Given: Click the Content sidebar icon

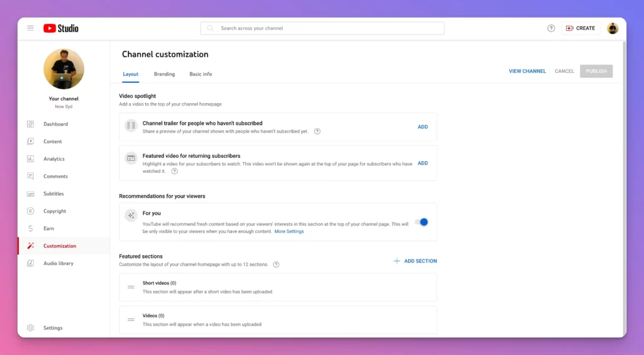Looking at the screenshot, I should click(30, 141).
